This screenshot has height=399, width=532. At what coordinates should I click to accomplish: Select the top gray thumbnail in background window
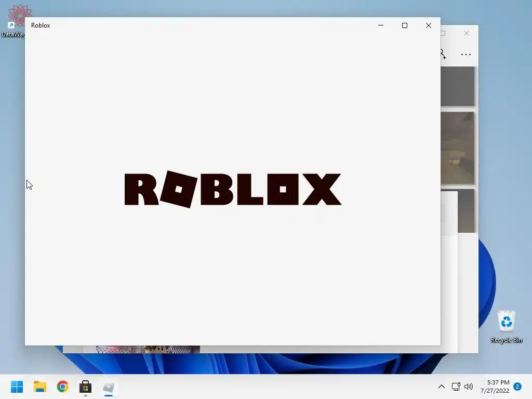pyautogui.click(x=457, y=86)
